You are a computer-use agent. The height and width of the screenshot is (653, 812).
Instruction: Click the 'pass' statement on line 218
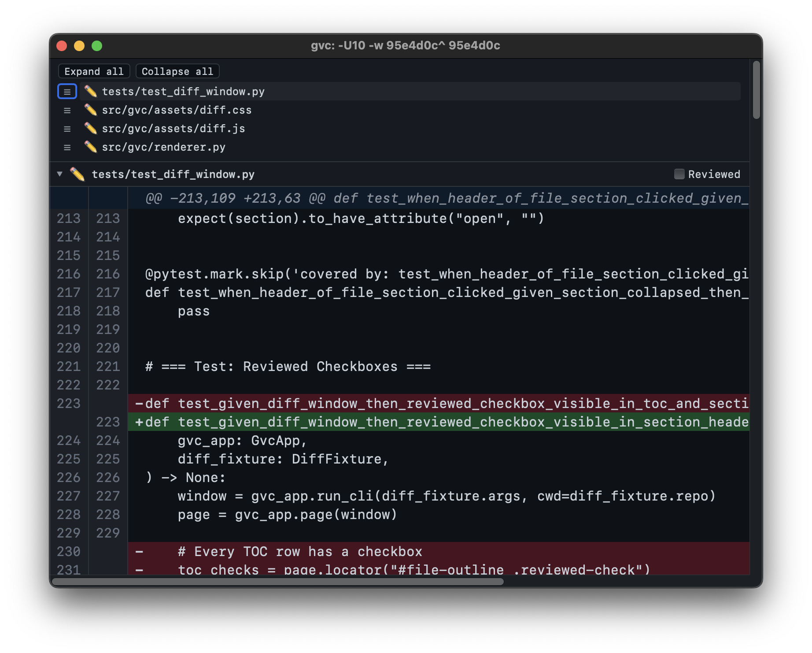click(194, 311)
